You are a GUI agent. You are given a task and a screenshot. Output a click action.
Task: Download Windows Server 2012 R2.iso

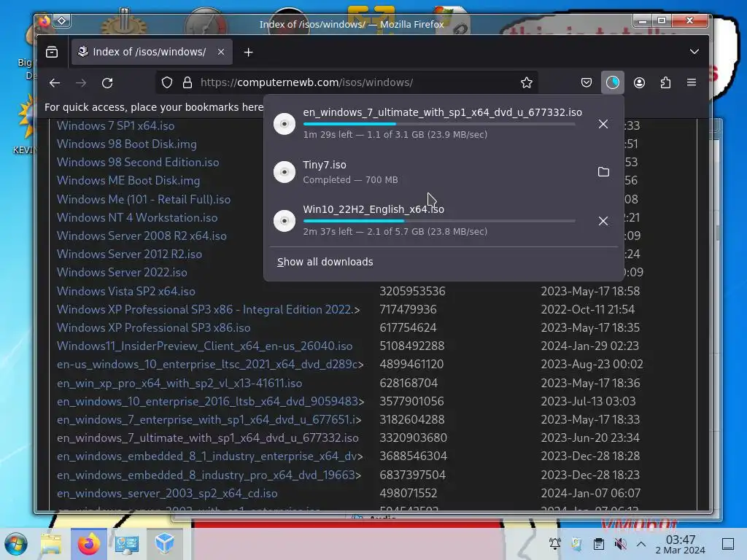coord(130,254)
